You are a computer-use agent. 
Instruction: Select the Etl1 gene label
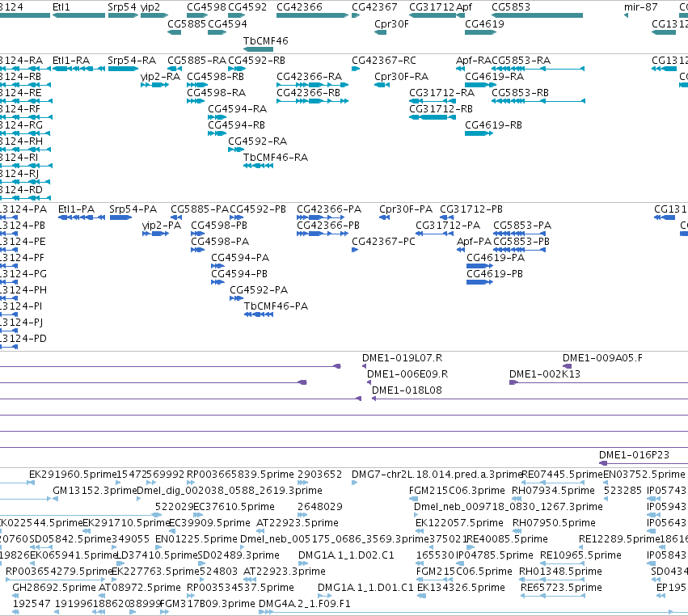[x=61, y=7]
